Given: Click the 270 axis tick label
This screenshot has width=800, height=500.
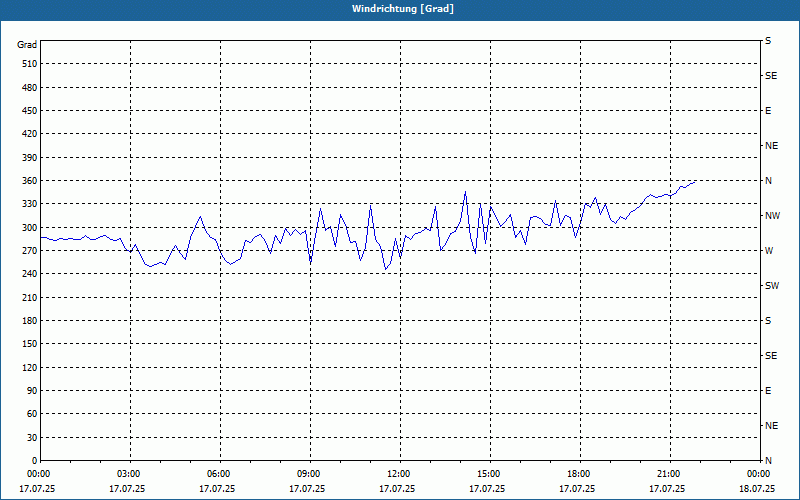Looking at the screenshot, I should pyautogui.click(x=29, y=251).
